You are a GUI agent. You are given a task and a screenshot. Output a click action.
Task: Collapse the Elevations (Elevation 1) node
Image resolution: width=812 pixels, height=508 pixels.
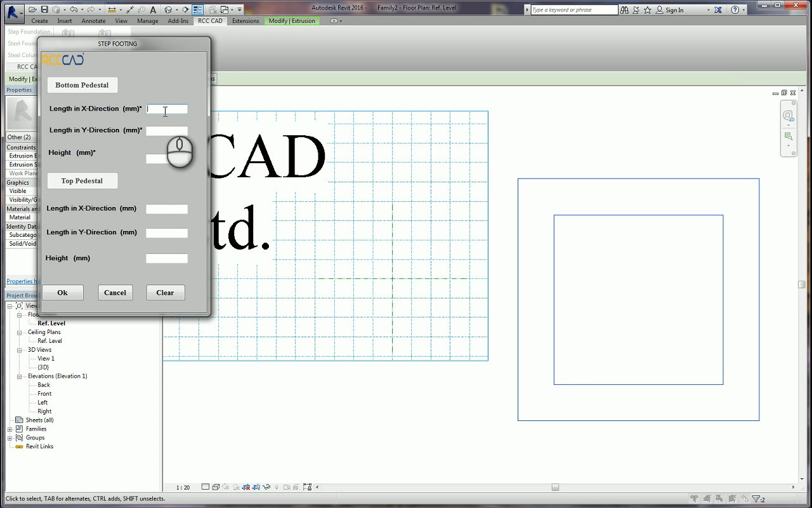coord(20,377)
